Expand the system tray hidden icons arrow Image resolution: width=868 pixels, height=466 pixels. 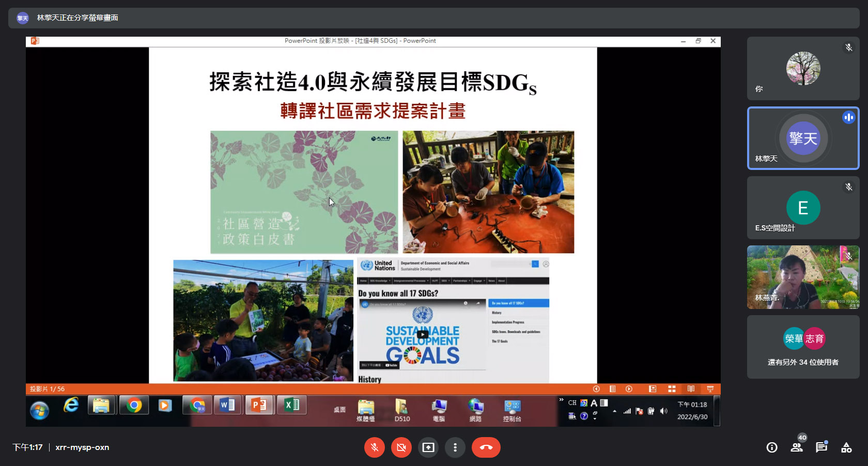(x=614, y=411)
